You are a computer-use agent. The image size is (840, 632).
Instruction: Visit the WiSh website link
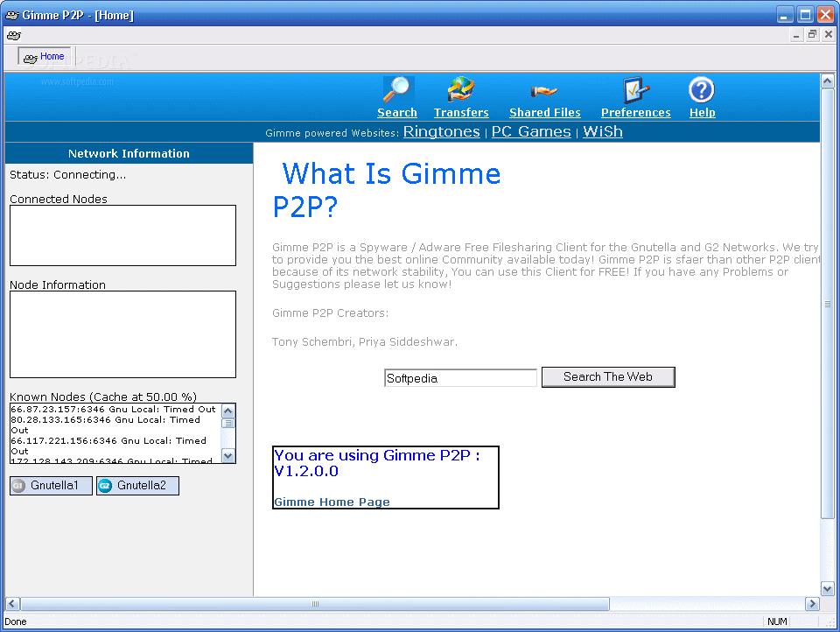[x=603, y=132]
